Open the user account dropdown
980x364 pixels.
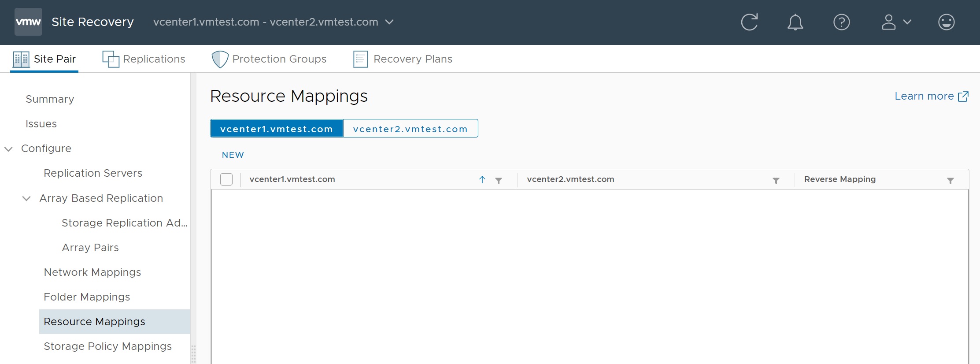896,22
